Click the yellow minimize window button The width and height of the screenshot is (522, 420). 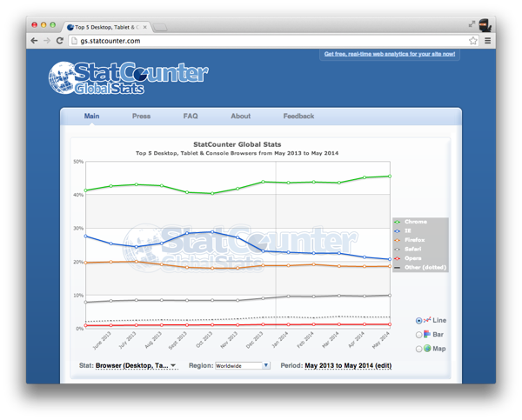tap(43, 24)
